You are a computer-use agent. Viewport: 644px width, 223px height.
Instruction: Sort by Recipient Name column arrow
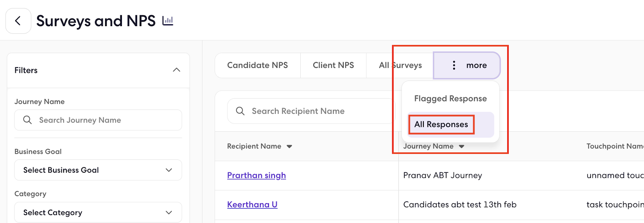coord(289,147)
